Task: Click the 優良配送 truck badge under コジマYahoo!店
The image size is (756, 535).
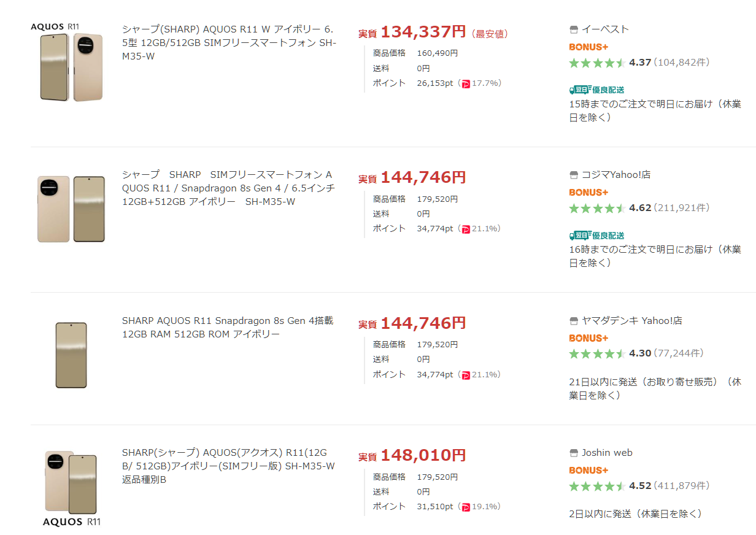Action: click(597, 235)
